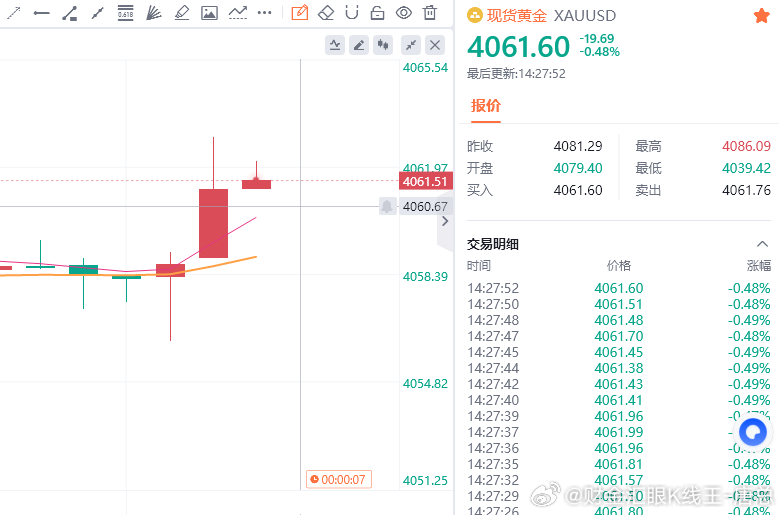
Task: Click the axis label 4054.82
Action: click(425, 384)
